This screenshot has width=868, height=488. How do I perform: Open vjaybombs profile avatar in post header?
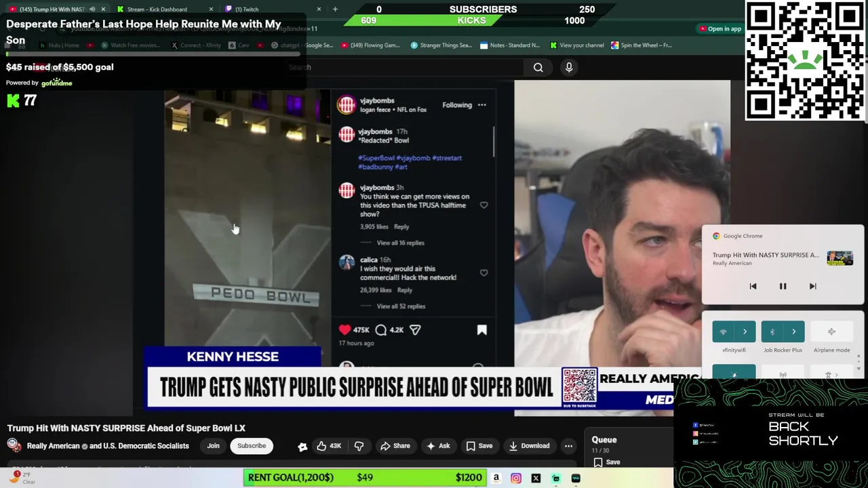coord(347,104)
